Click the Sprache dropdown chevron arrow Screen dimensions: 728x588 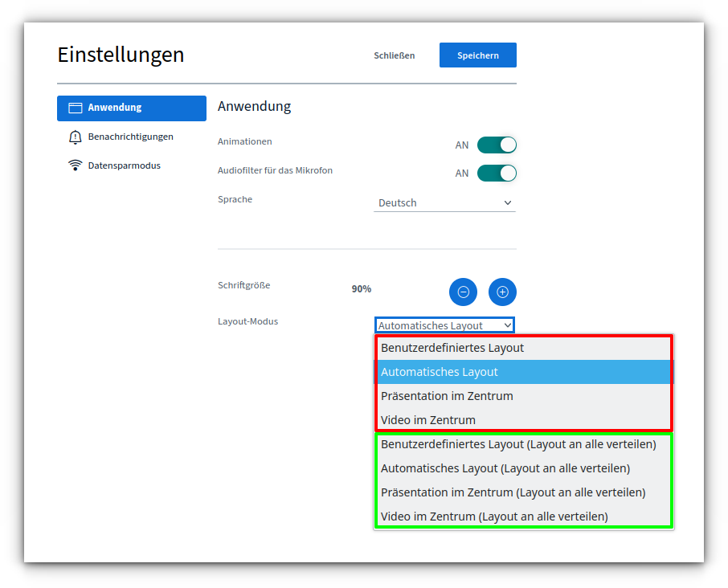[507, 203]
